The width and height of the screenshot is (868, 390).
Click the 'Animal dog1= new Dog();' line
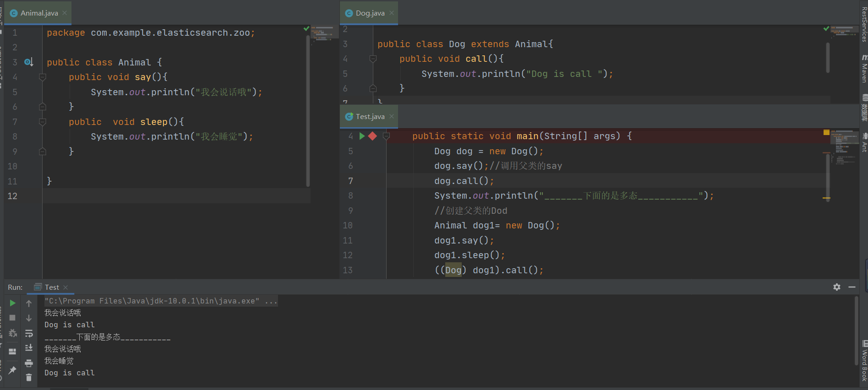point(497,225)
